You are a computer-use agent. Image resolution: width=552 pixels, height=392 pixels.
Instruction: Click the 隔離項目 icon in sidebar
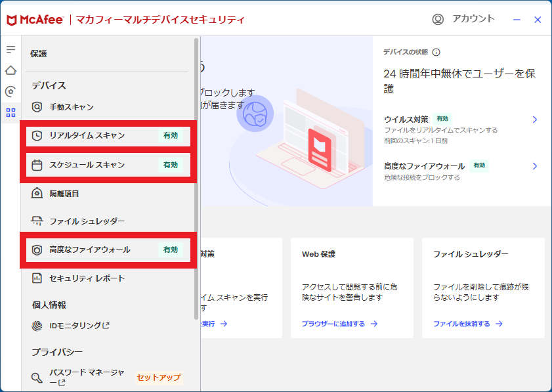pyautogui.click(x=37, y=193)
